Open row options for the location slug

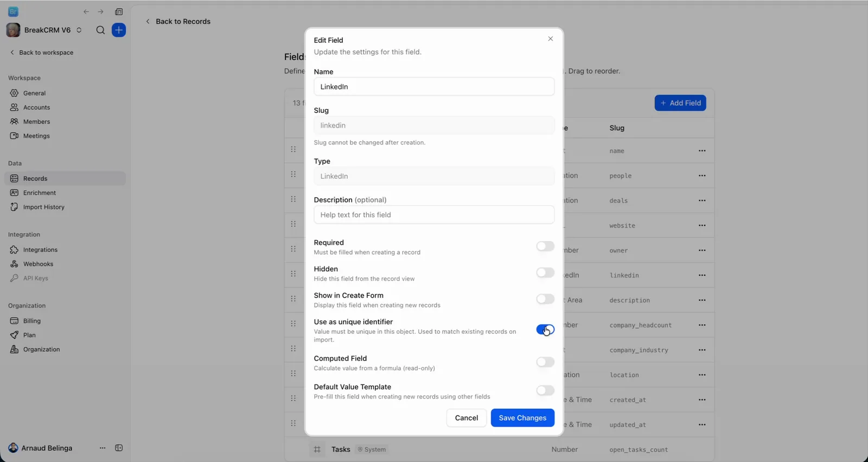click(702, 375)
